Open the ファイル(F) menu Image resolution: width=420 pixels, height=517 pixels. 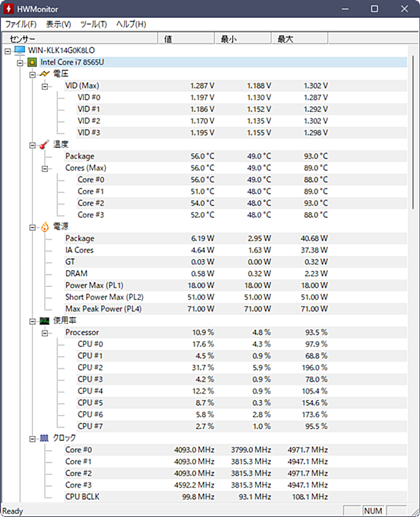pyautogui.click(x=21, y=24)
